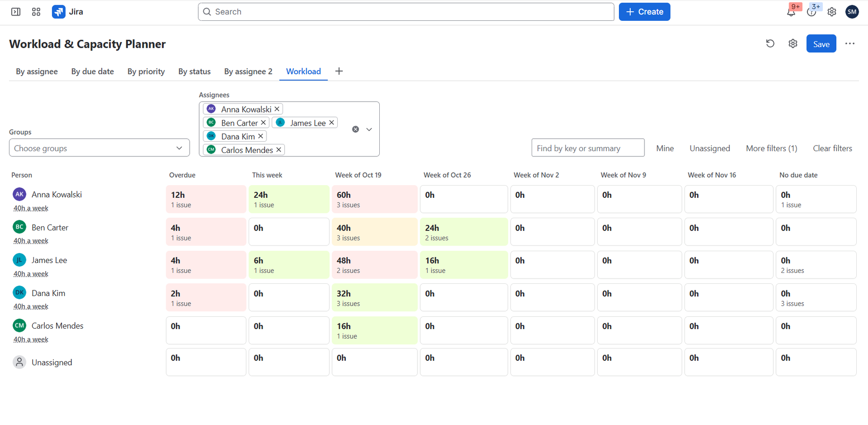868x425 pixels.
Task: Click Find by key or summary field
Action: pyautogui.click(x=588, y=148)
